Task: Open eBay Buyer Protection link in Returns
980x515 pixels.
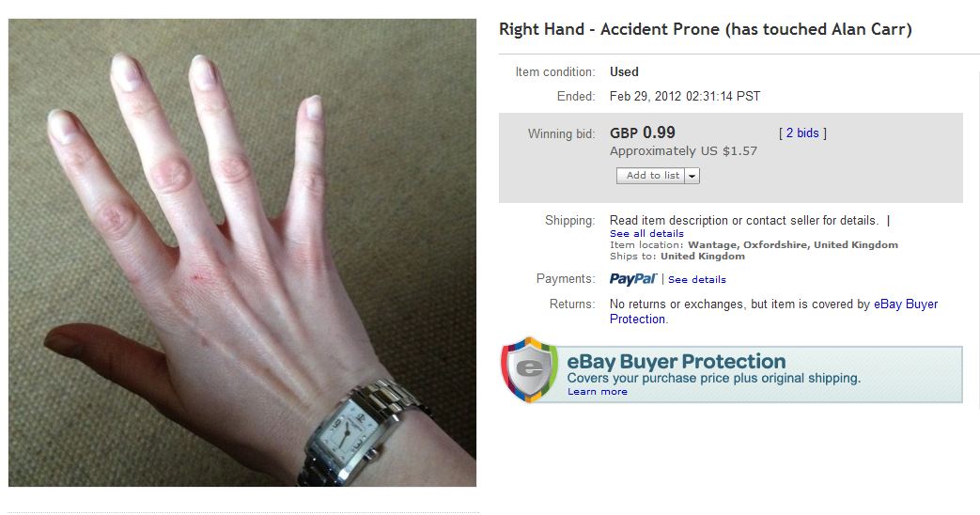Action: point(773,311)
